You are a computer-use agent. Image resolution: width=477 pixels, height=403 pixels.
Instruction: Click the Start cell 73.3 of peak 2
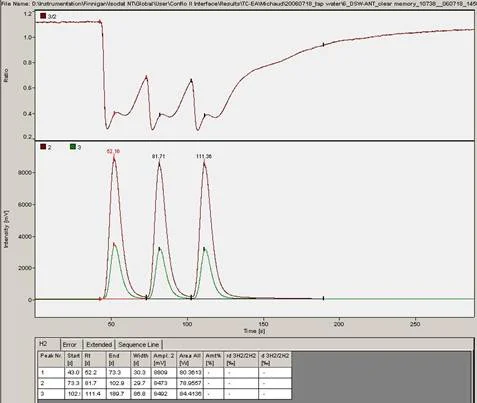(73, 383)
